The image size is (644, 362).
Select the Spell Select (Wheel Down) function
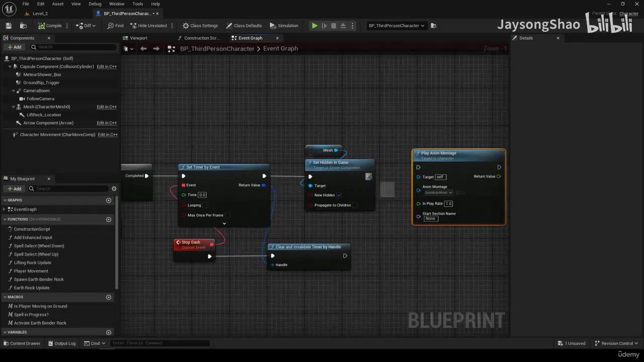coord(39,246)
